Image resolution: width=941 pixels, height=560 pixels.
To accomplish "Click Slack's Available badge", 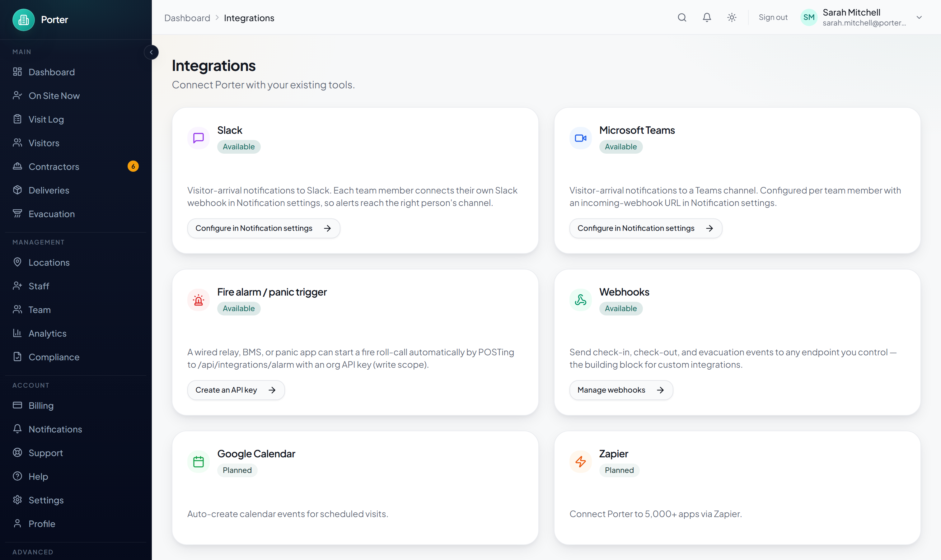I will coord(239,147).
